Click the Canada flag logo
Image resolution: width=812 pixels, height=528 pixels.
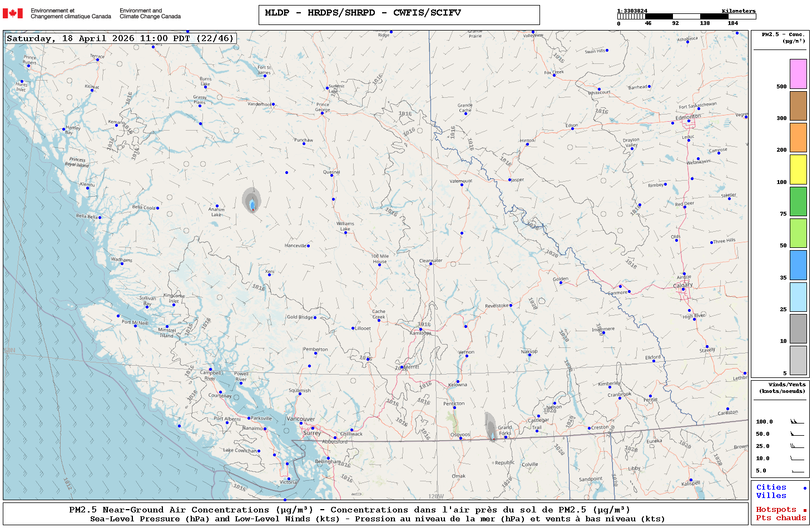[x=13, y=13]
